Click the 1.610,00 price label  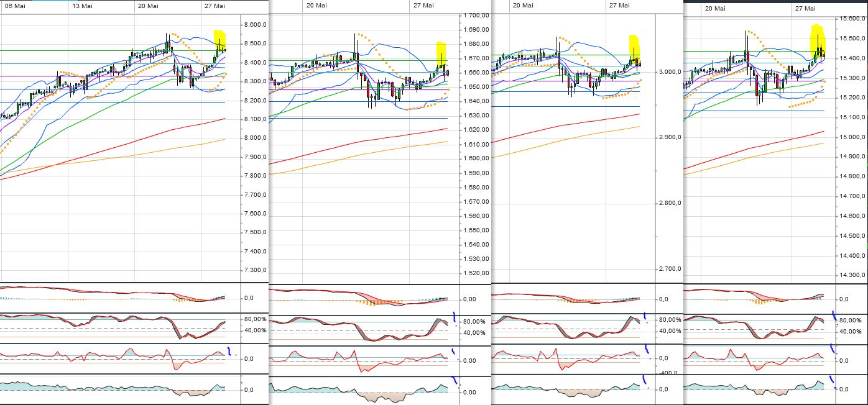tap(476, 145)
